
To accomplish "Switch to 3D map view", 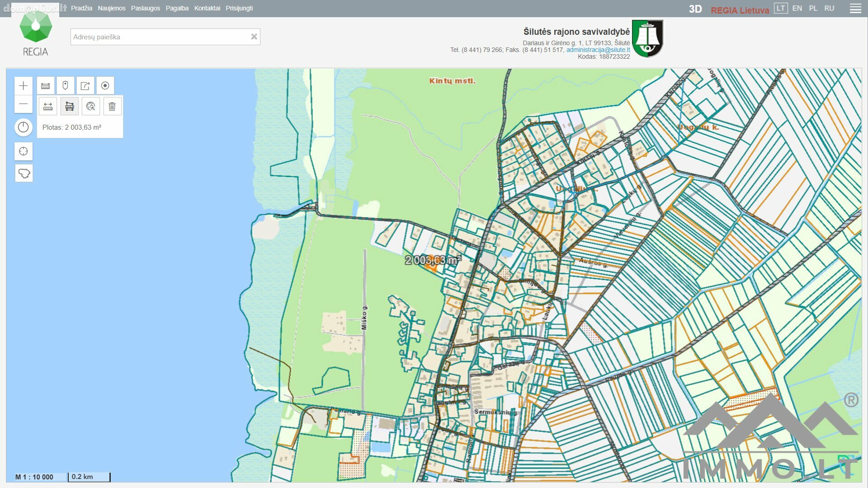I will coord(695,9).
